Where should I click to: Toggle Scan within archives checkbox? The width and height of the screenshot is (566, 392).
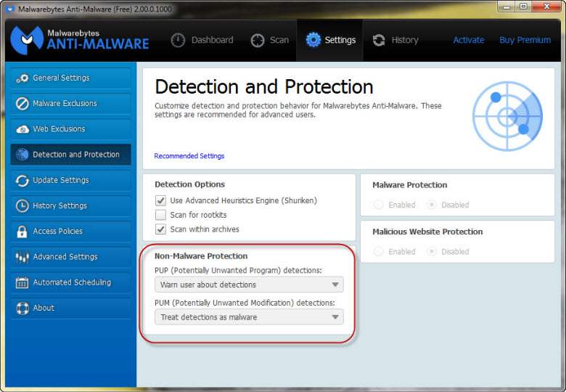(160, 229)
